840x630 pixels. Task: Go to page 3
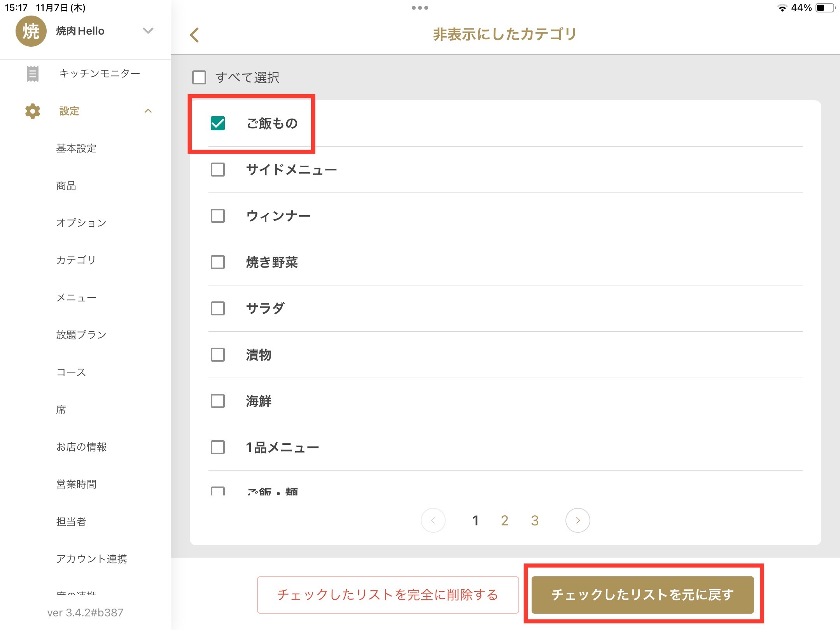(535, 520)
